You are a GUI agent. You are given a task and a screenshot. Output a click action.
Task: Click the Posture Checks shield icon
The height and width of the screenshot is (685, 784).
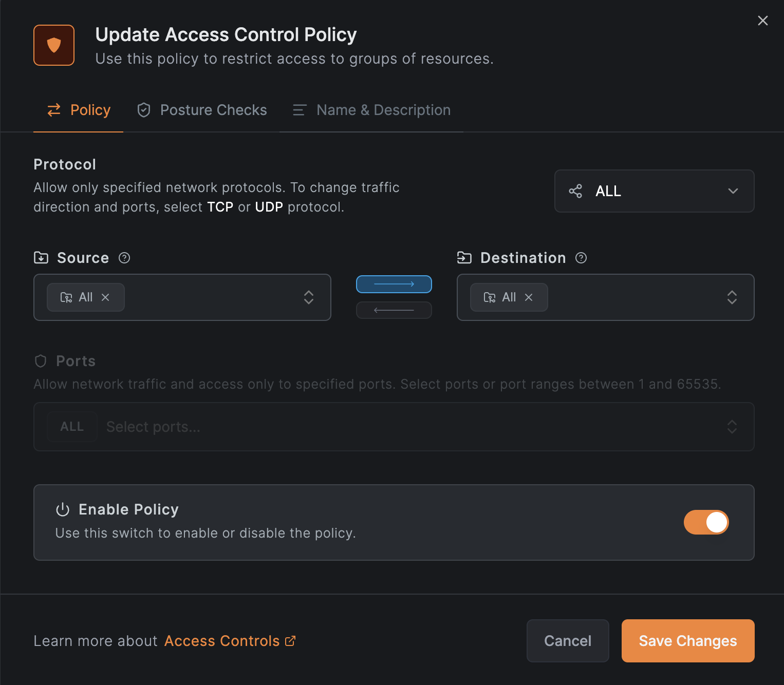(144, 110)
